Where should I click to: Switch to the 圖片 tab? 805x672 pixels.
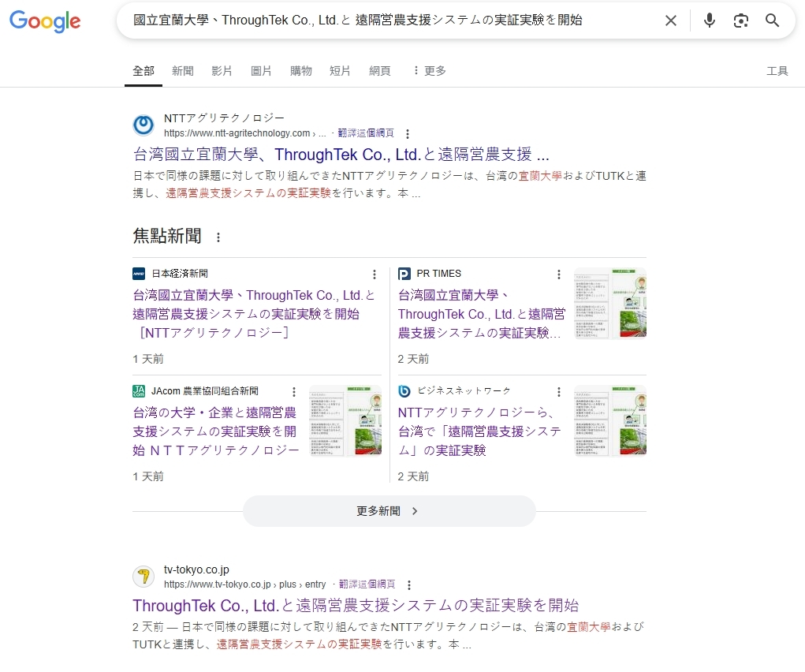(x=261, y=71)
